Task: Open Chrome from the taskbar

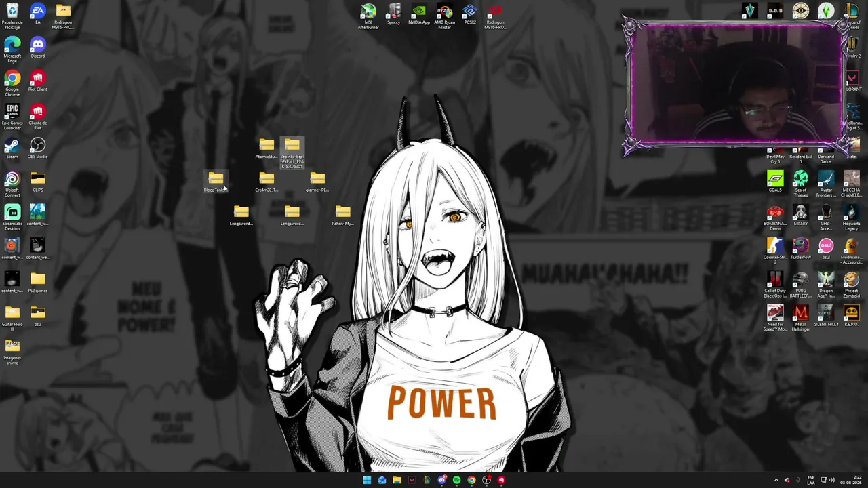Action: pyautogui.click(x=471, y=480)
